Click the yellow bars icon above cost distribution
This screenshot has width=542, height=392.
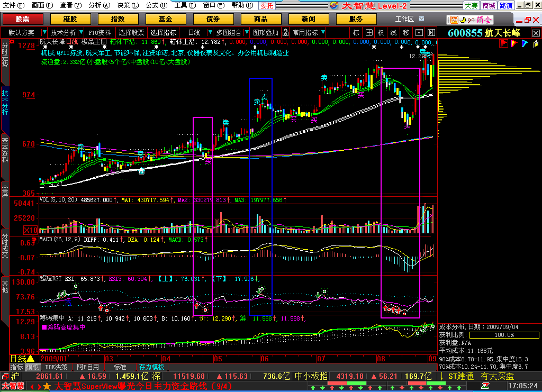click(x=536, y=43)
